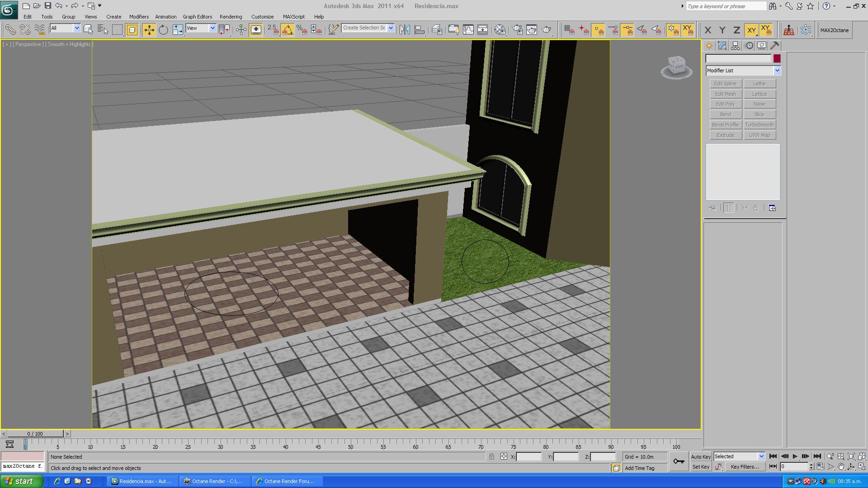Expand the selection filter All dropdown
868x488 pixels.
click(65, 28)
